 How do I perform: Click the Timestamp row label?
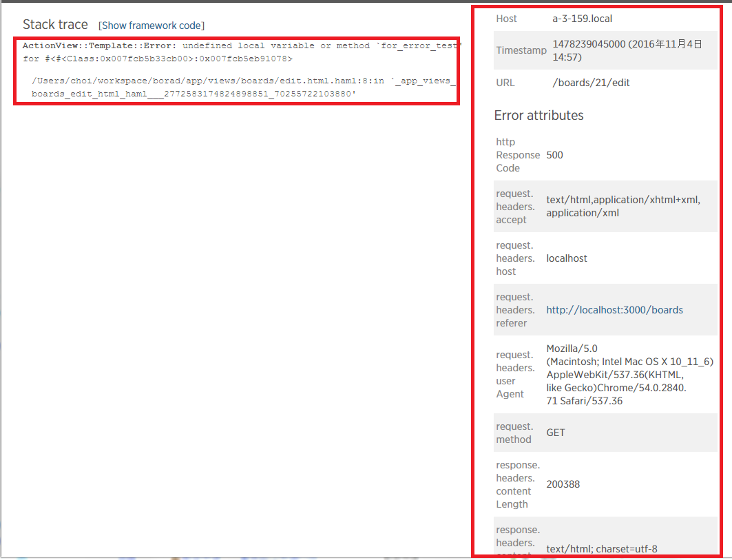pos(521,50)
